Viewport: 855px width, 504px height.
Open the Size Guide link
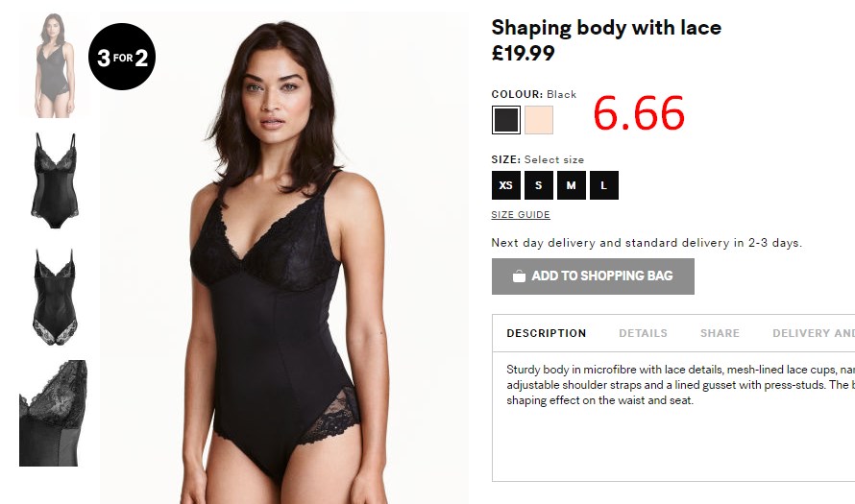(x=521, y=215)
